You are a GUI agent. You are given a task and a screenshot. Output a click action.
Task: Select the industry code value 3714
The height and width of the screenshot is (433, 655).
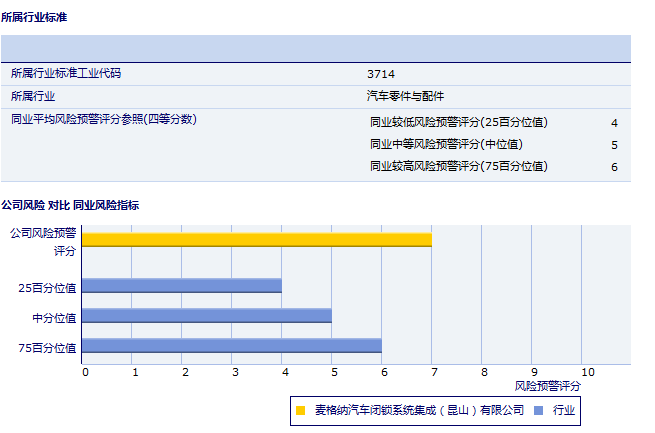tap(380, 74)
